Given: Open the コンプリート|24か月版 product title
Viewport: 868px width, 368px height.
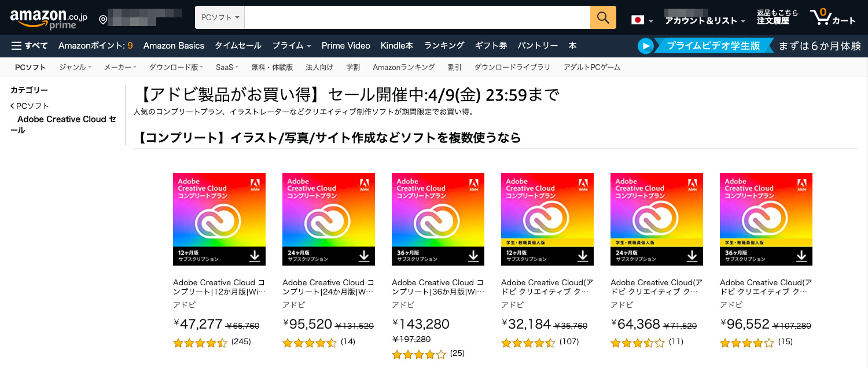Looking at the screenshot, I should click(329, 287).
